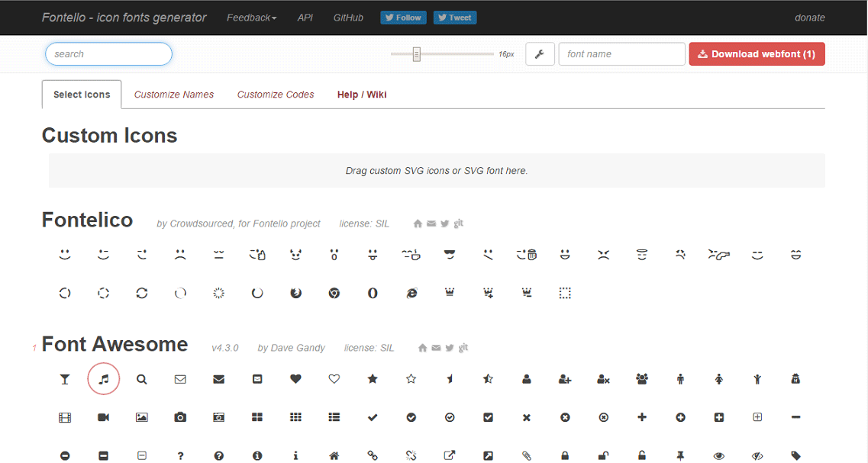Image resolution: width=868 pixels, height=463 pixels.
Task: Open the Fontelico Twitter link icon
Action: pos(444,223)
